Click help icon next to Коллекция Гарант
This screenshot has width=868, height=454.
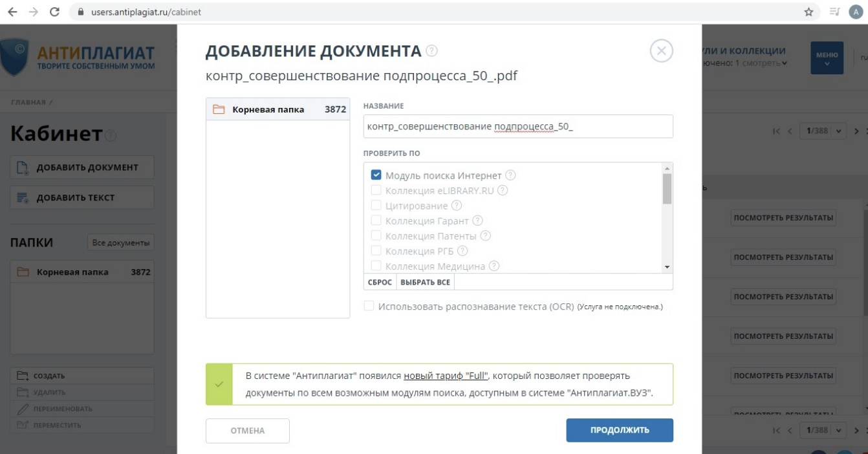pyautogui.click(x=477, y=221)
